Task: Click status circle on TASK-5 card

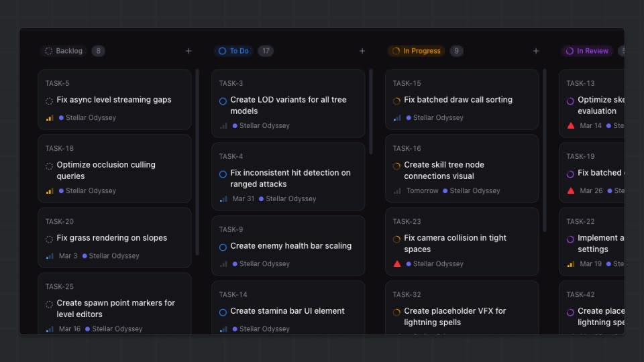Action: click(x=49, y=101)
